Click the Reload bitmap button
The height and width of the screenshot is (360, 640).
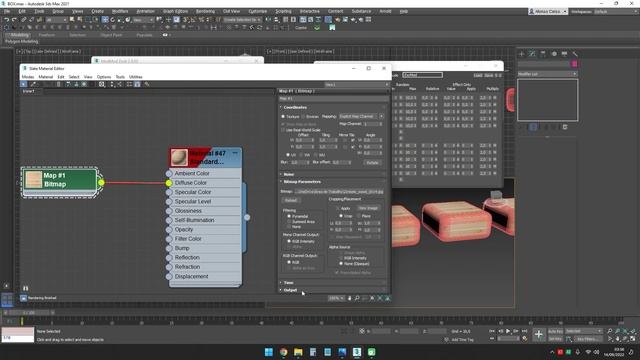(291, 200)
